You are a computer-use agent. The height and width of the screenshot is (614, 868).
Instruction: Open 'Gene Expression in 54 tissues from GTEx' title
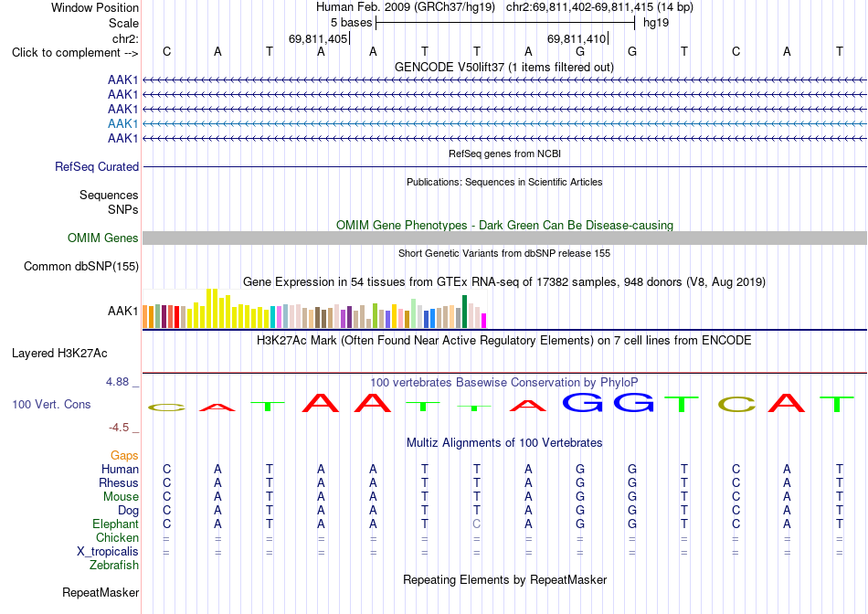click(504, 281)
